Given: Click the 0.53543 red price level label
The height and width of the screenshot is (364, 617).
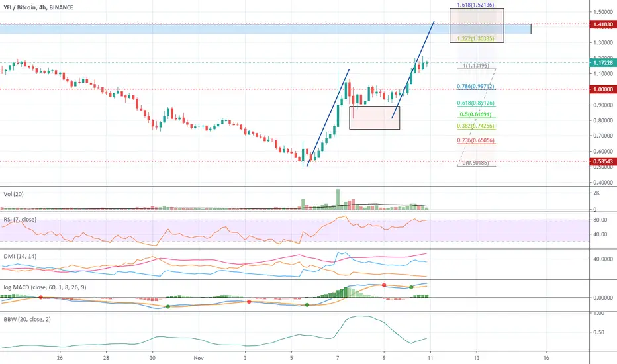Looking at the screenshot, I should point(603,161).
